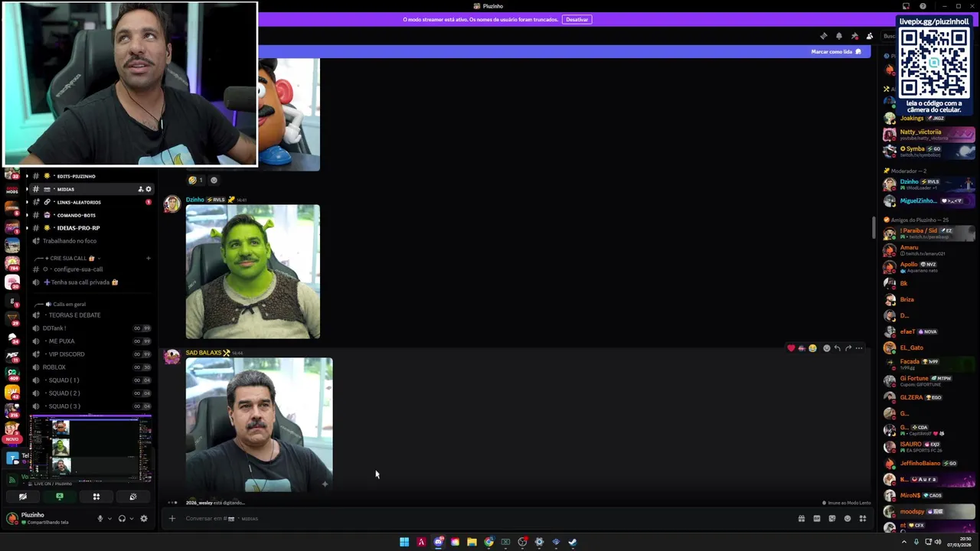Open notification settings bell icon
The height and width of the screenshot is (551, 980).
pyautogui.click(x=839, y=36)
